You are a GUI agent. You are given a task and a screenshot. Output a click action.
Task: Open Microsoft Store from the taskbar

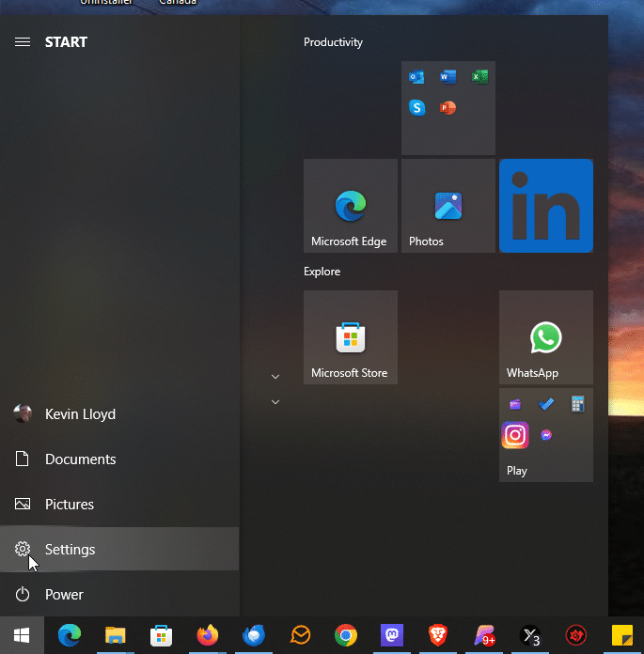pyautogui.click(x=161, y=635)
